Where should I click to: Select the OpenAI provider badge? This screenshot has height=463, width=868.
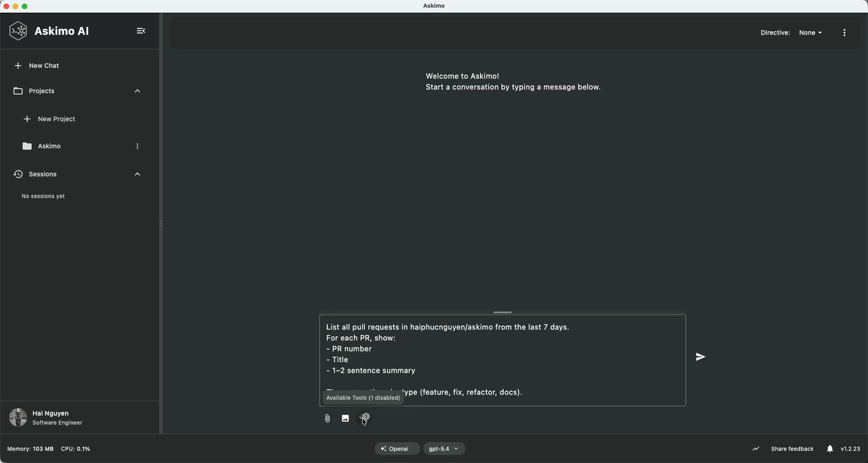pos(397,448)
